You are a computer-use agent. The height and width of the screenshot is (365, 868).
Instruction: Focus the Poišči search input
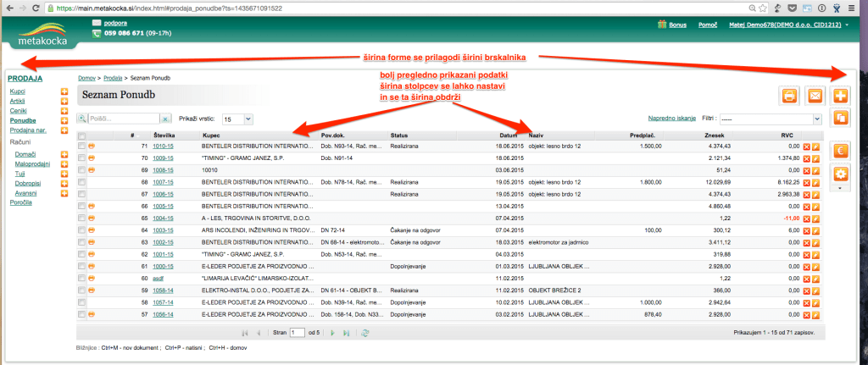click(x=123, y=119)
